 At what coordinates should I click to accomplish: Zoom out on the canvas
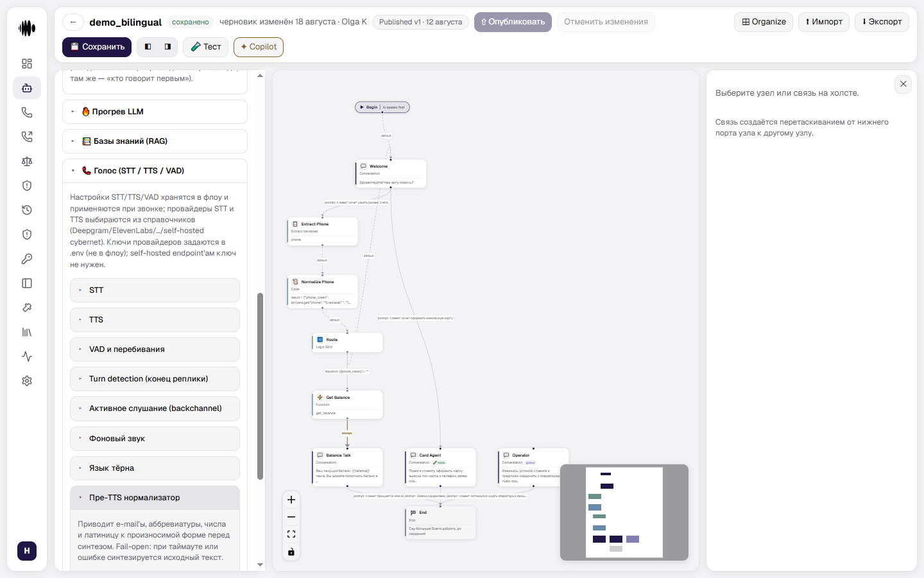[x=291, y=517]
